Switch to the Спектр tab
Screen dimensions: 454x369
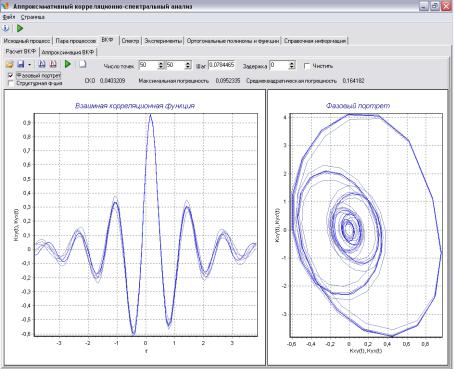(130, 41)
